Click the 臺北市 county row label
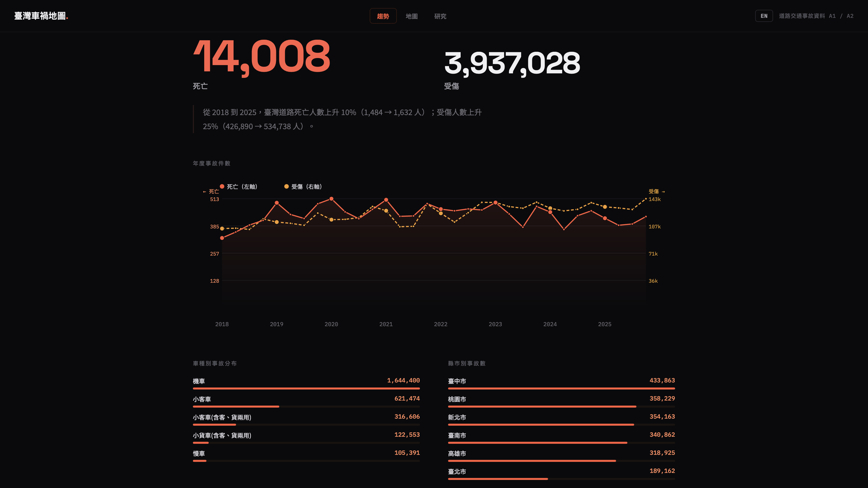This screenshot has height=488, width=868. pyautogui.click(x=457, y=471)
